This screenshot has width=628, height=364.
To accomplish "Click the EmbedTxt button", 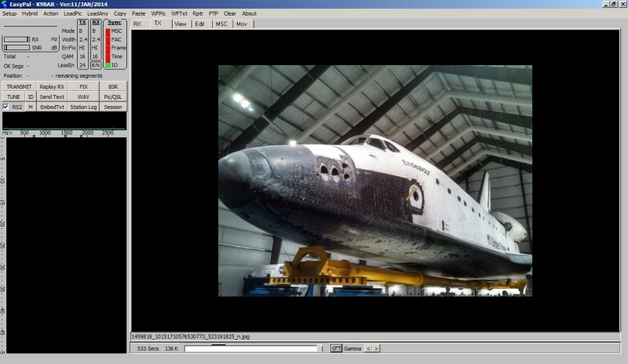I will tap(52, 107).
